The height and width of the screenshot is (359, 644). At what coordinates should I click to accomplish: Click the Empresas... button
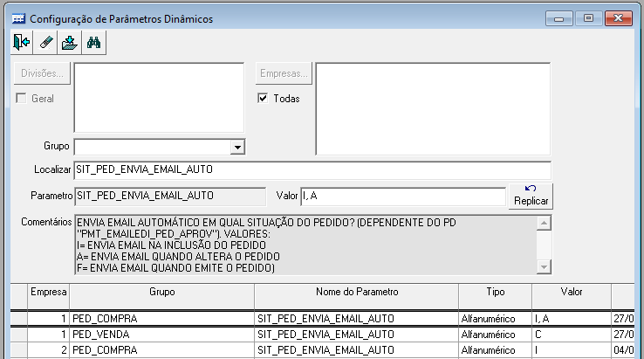[x=284, y=73]
